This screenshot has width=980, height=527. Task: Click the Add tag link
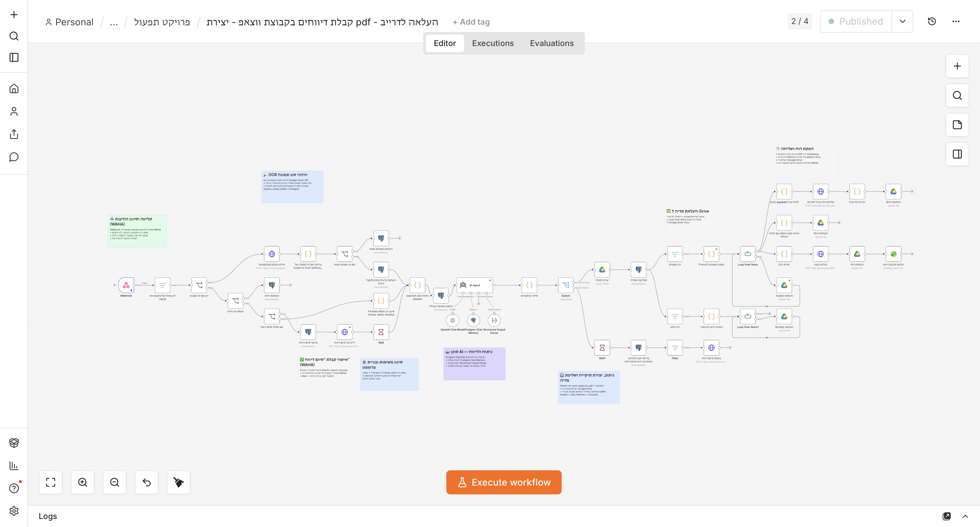pos(471,22)
